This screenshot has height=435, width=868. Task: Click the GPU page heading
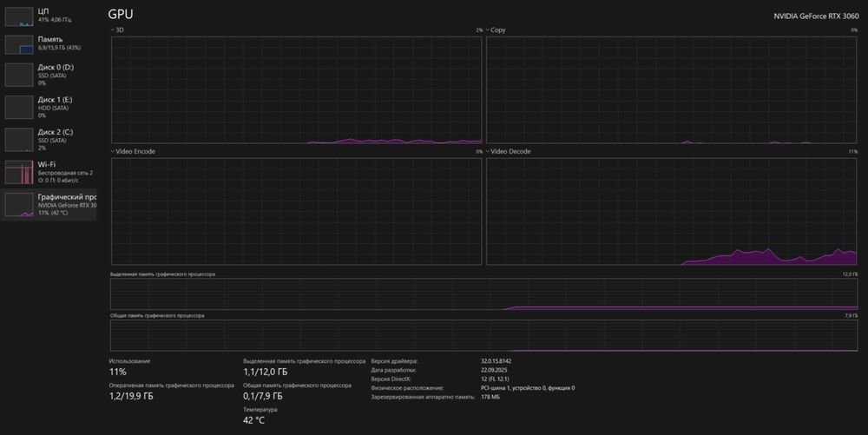coord(121,15)
